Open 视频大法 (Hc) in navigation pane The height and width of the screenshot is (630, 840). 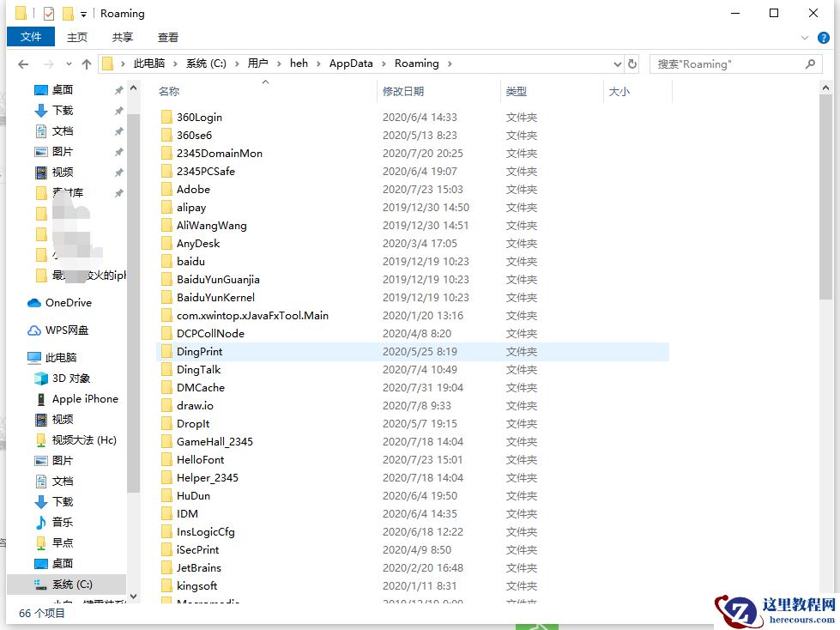click(x=83, y=439)
